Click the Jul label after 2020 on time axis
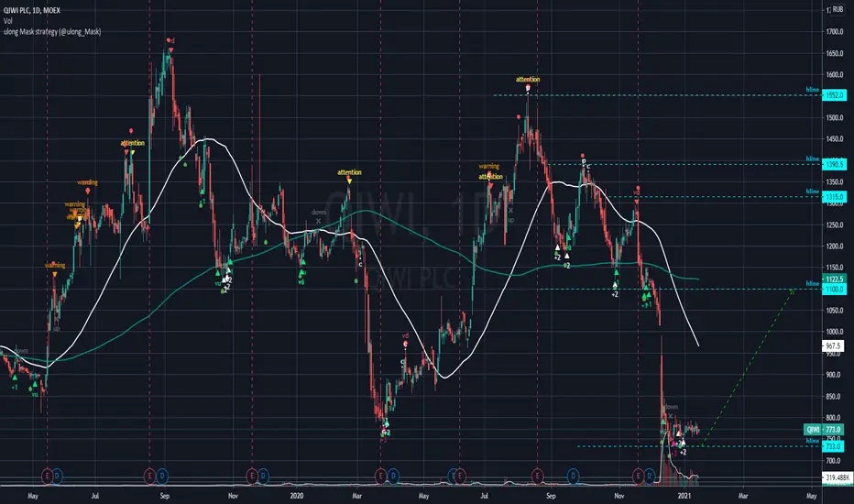Viewport: 854px width, 504px height. [x=484, y=496]
